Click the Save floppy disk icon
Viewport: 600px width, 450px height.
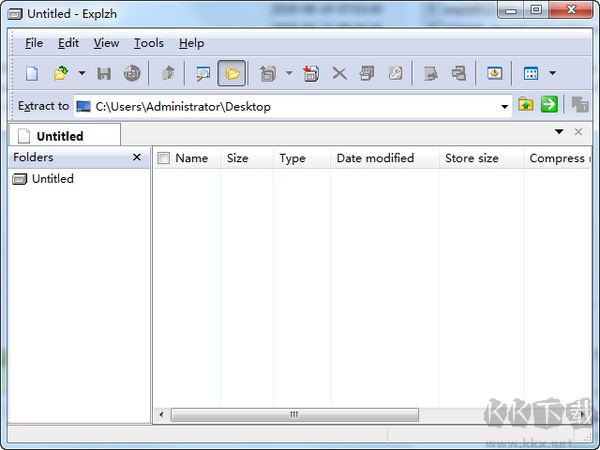[x=104, y=73]
